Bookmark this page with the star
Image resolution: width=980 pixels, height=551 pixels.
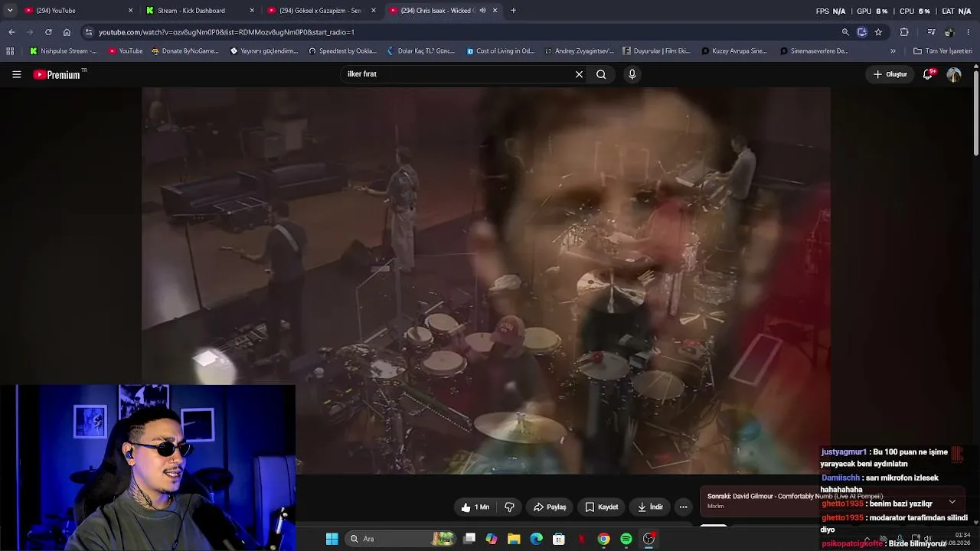tap(878, 32)
